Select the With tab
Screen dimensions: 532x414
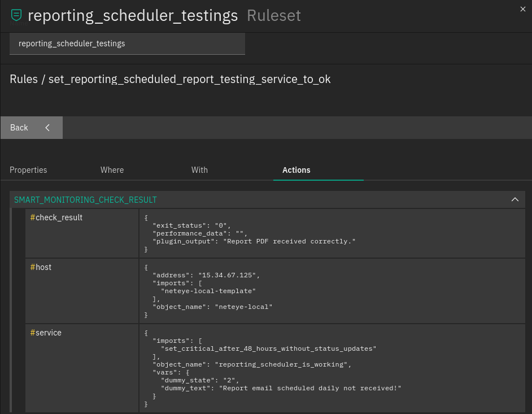pos(199,170)
